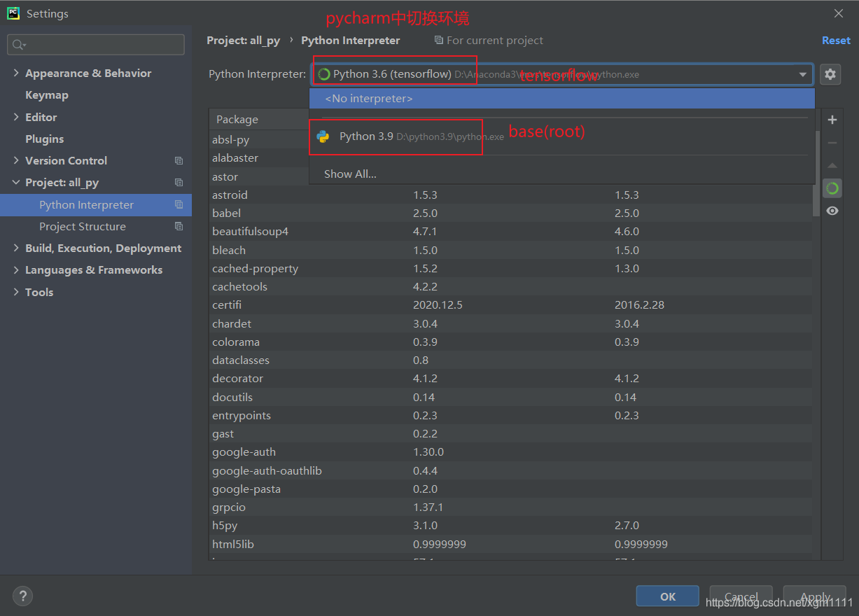Screen dimensions: 859x616
Task: Click the Python logo icon for Python 3.9
Action: (323, 136)
